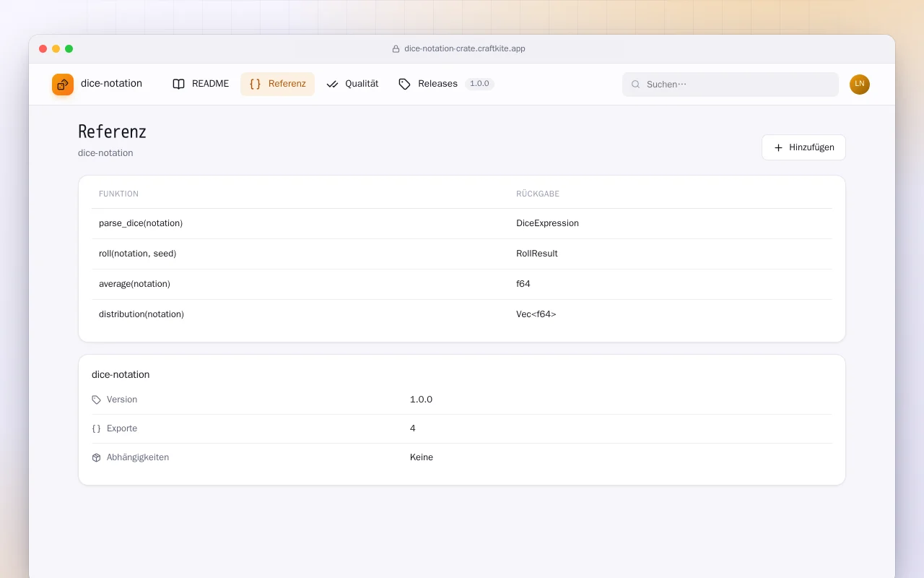Viewport: 924px width, 578px height.
Task: Click the Abhängigkeiten package icon
Action: click(x=97, y=457)
